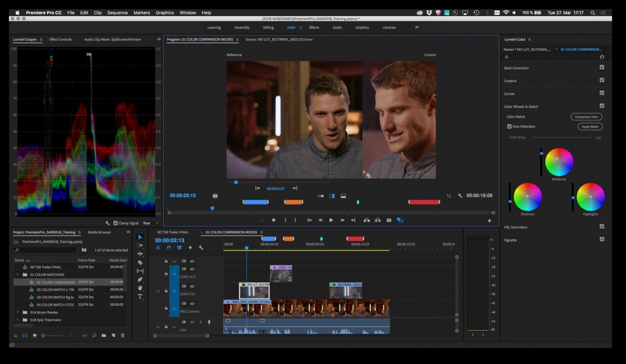Open the Lumetri Color panel menu
Image resolution: width=626 pixels, height=364 pixels.
tap(529, 39)
